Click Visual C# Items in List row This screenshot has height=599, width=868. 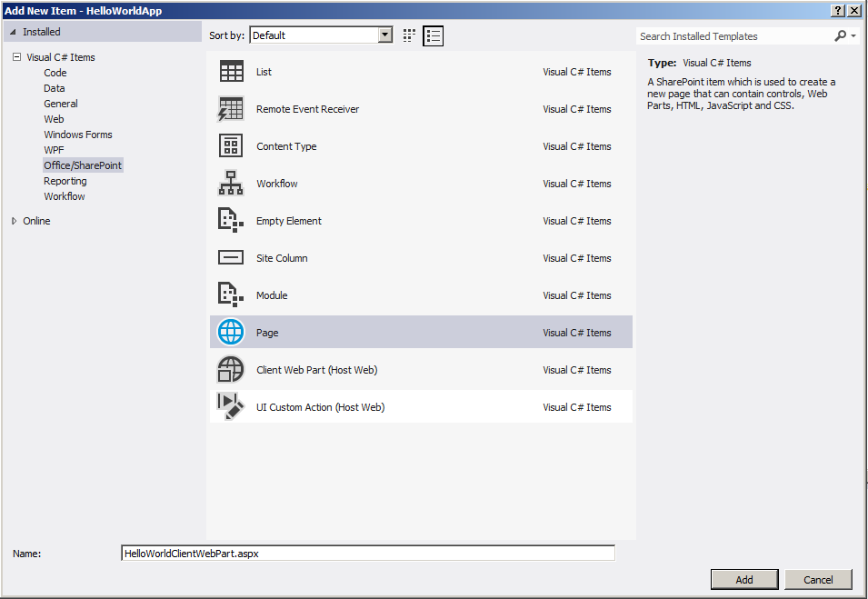[x=577, y=72]
